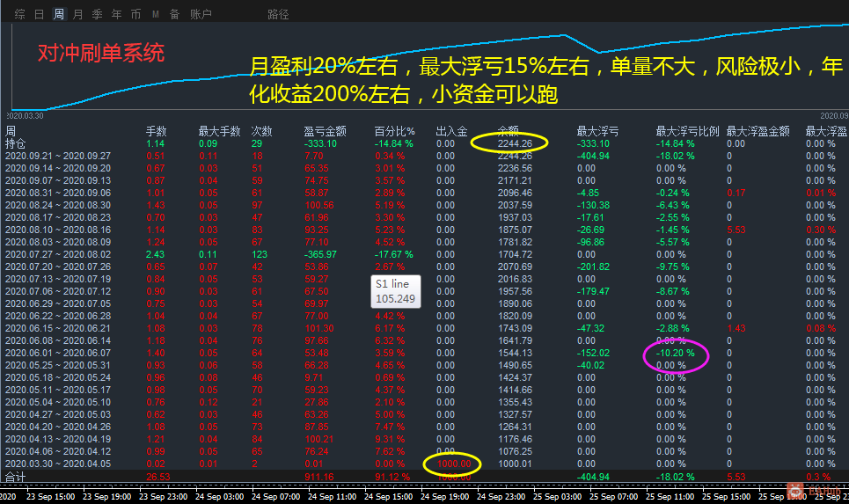Click the 最大浮盈金额 column header
Image resolution: width=849 pixels, height=504 pixels.
(x=758, y=131)
